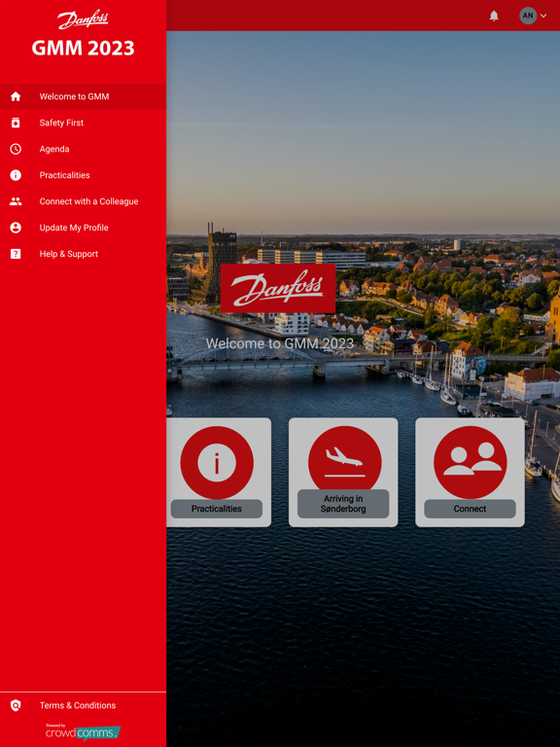This screenshot has height=747, width=560.
Task: Expand the user account dropdown chevron
Action: (x=543, y=16)
